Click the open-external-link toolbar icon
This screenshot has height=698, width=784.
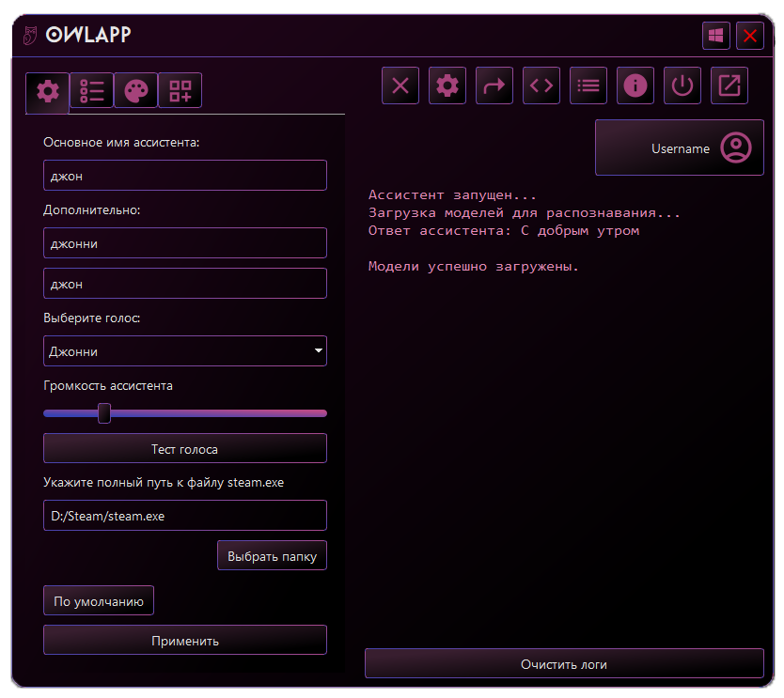point(729,86)
